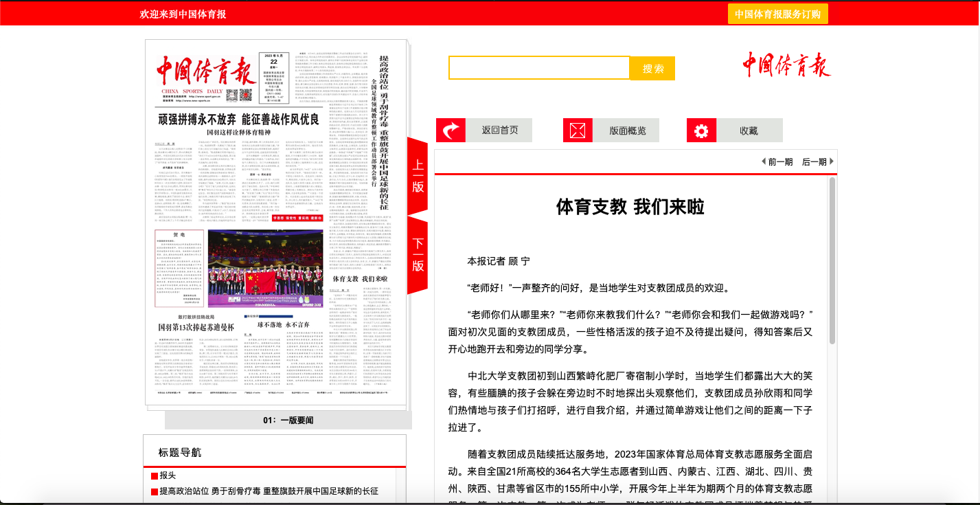Go to next page via 下一版 tab
The height and width of the screenshot is (505, 980).
(x=418, y=255)
